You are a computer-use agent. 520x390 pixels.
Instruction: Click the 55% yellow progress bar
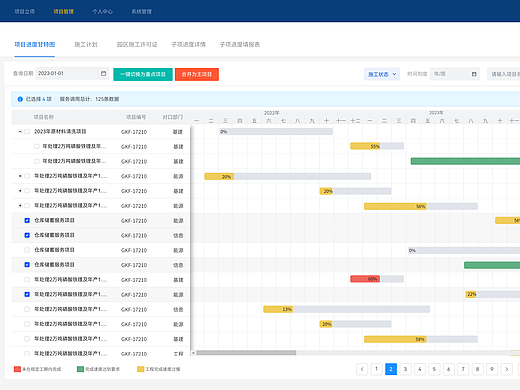(x=365, y=146)
